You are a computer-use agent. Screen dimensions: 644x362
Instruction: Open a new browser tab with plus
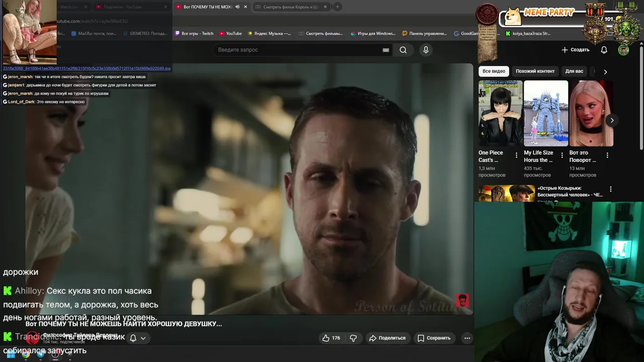click(338, 7)
